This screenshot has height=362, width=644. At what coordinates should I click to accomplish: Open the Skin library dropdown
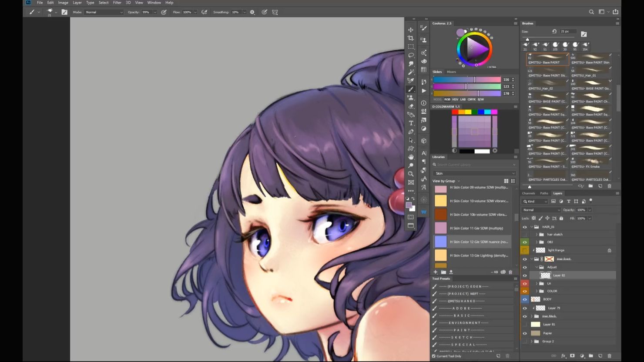474,173
